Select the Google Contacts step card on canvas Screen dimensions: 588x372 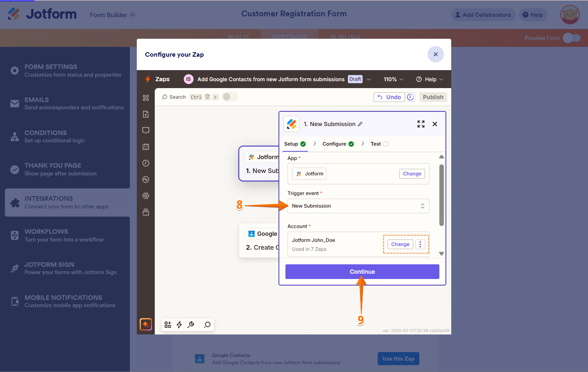(x=259, y=240)
